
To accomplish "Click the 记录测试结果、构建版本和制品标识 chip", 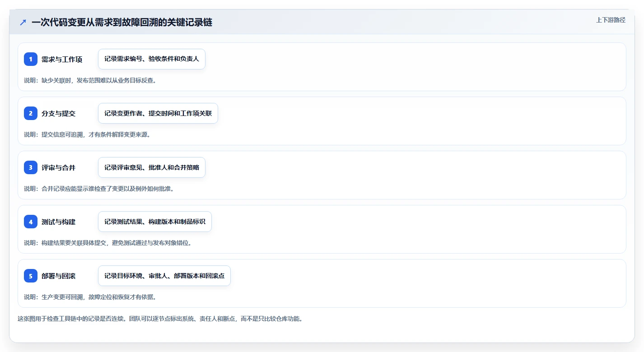I will 155,222.
